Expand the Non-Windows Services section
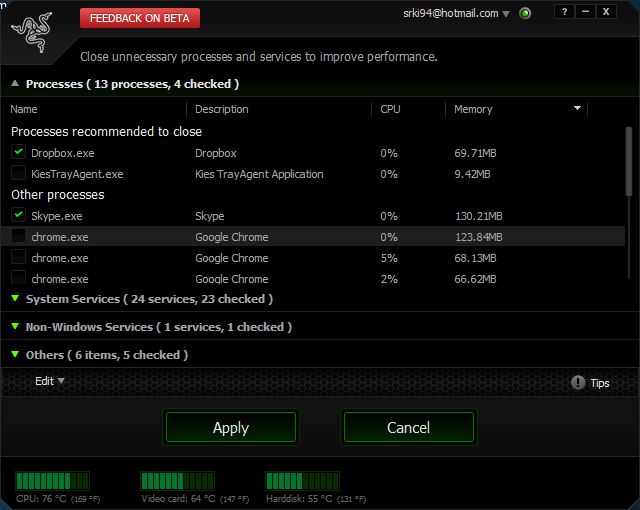 (15, 326)
